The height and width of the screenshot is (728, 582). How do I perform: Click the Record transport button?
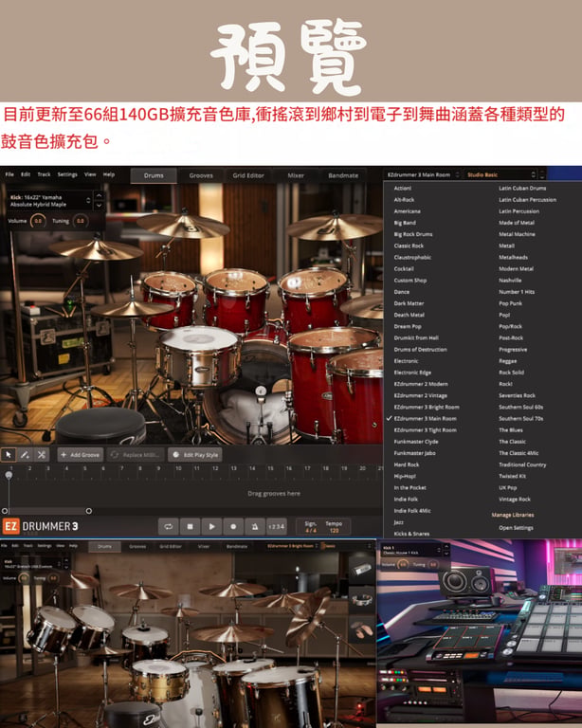(x=233, y=526)
